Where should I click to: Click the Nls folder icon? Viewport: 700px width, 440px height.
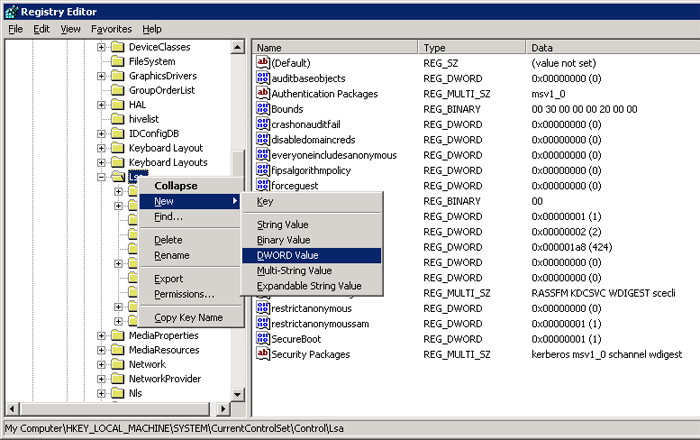117,393
